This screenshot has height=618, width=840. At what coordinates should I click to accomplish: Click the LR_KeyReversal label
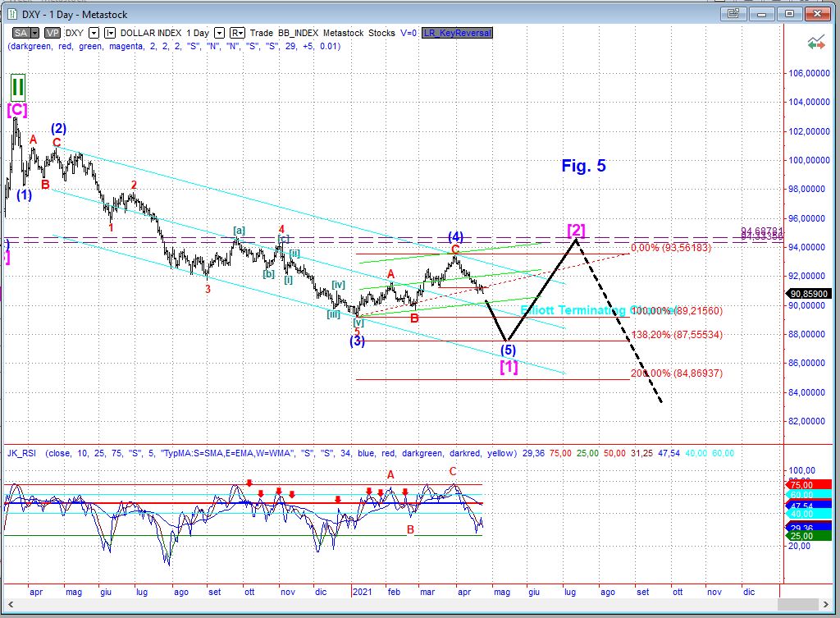pos(455,33)
